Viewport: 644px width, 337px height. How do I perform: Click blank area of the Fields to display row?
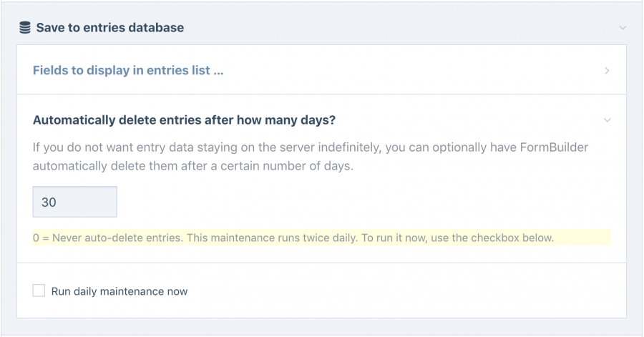tap(411, 70)
